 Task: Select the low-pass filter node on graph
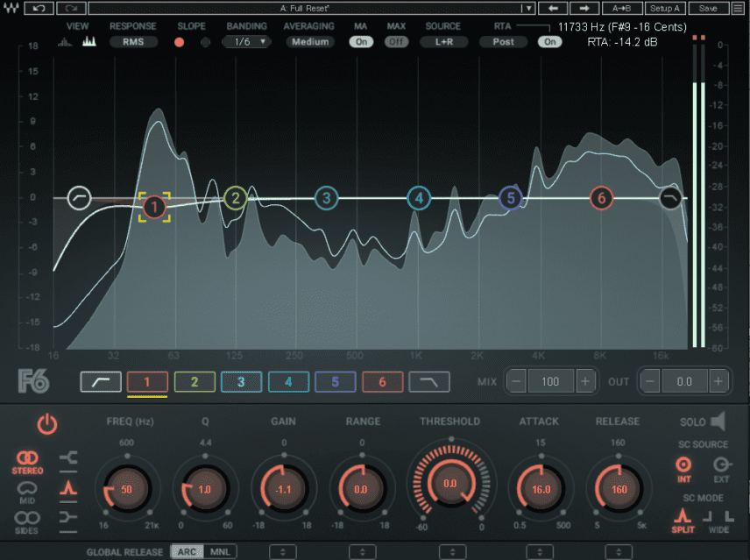670,197
